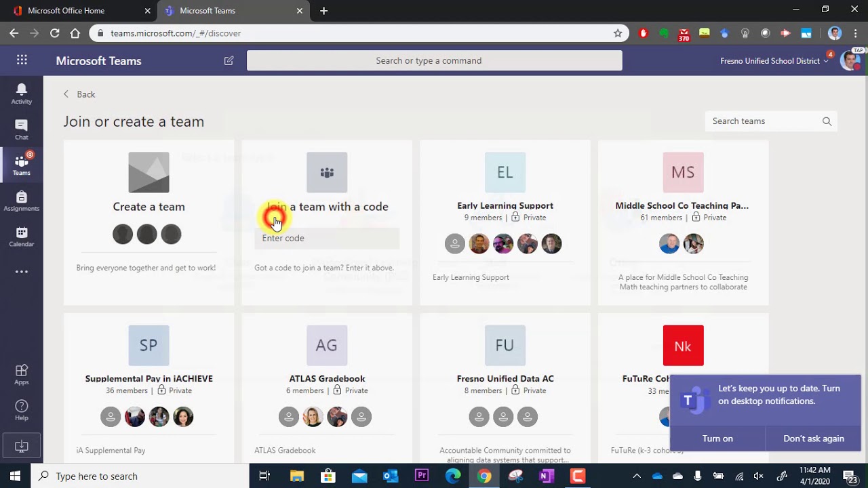Click the Windows Type here to search box
Image resolution: width=868 pixels, height=488 pixels.
click(140, 476)
